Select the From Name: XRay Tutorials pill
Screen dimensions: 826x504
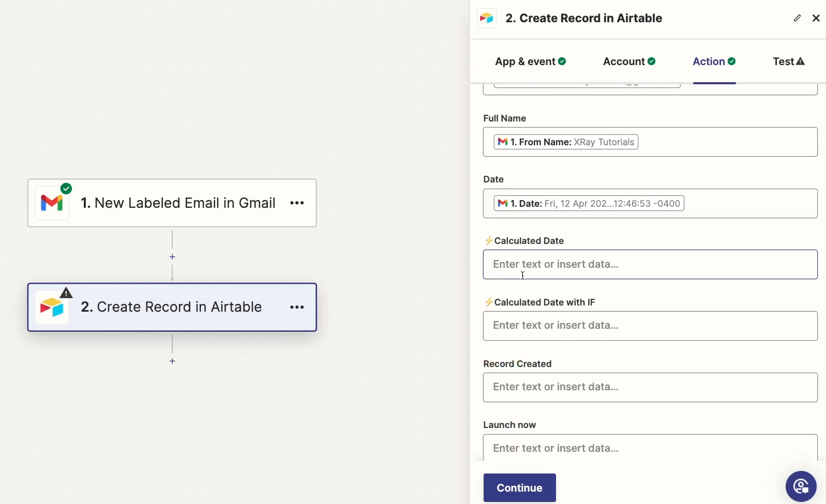566,142
